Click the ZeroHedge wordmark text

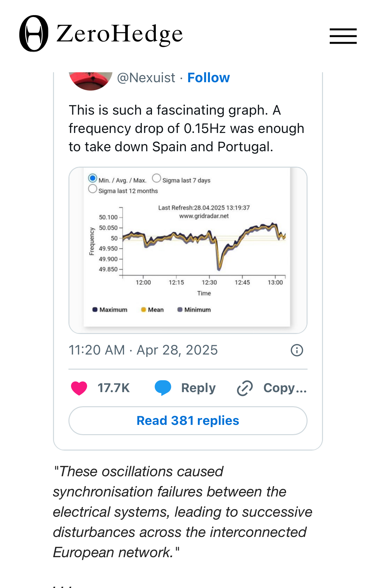click(x=120, y=34)
